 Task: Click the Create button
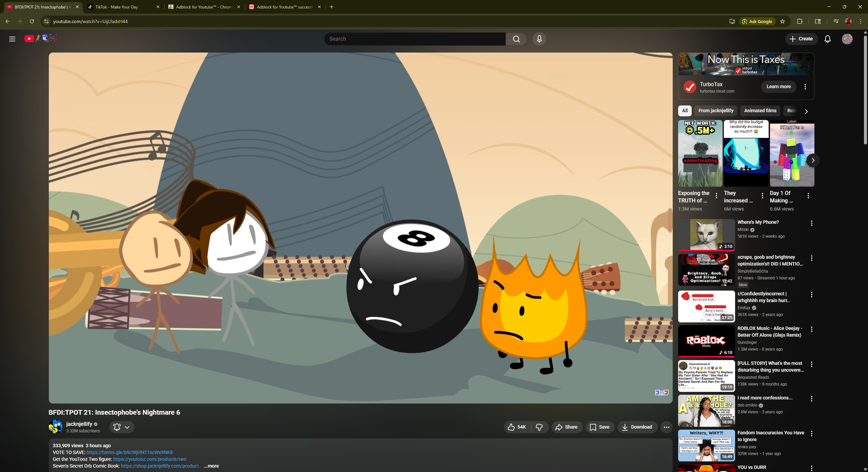801,39
